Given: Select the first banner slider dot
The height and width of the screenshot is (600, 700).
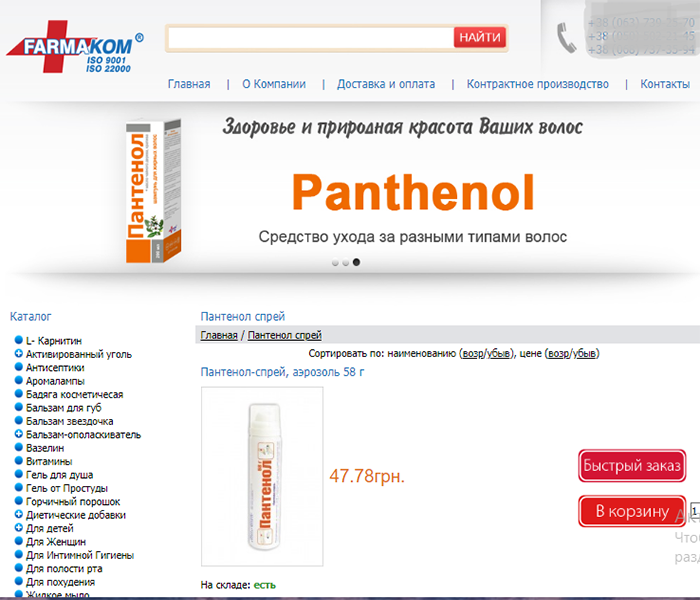Looking at the screenshot, I should coord(335,263).
